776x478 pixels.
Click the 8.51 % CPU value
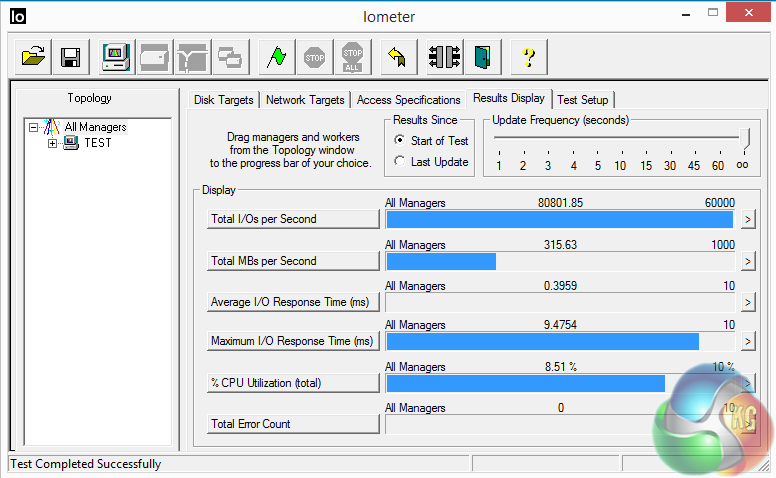561,367
